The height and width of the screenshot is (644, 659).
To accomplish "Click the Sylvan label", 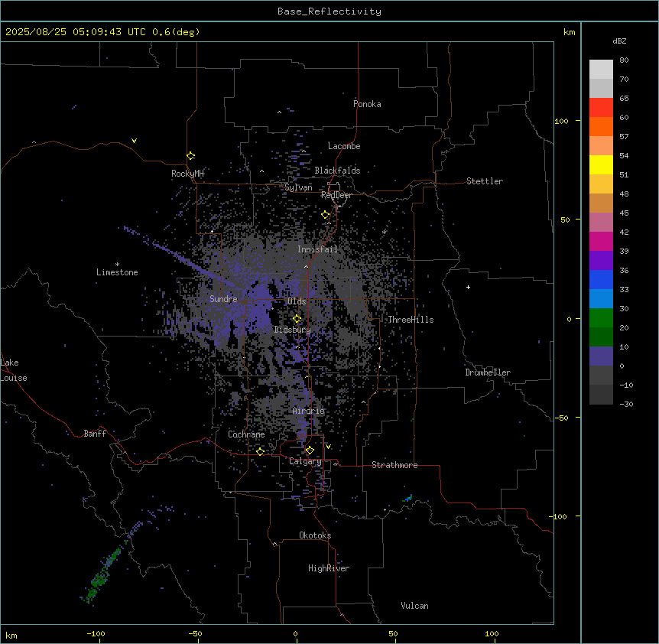I will pyautogui.click(x=298, y=187).
